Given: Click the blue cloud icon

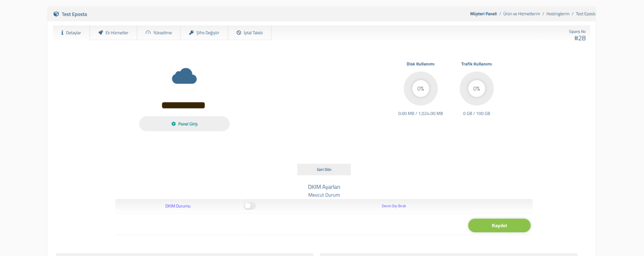Looking at the screenshot, I should [184, 76].
